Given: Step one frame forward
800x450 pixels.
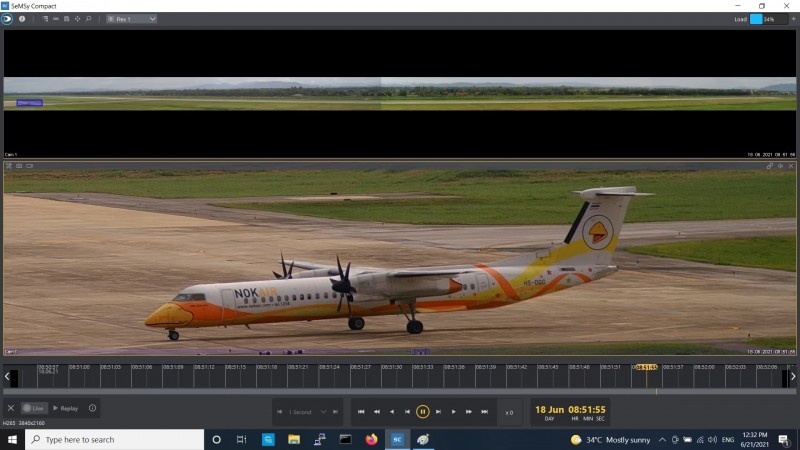Looking at the screenshot, I should 438,412.
